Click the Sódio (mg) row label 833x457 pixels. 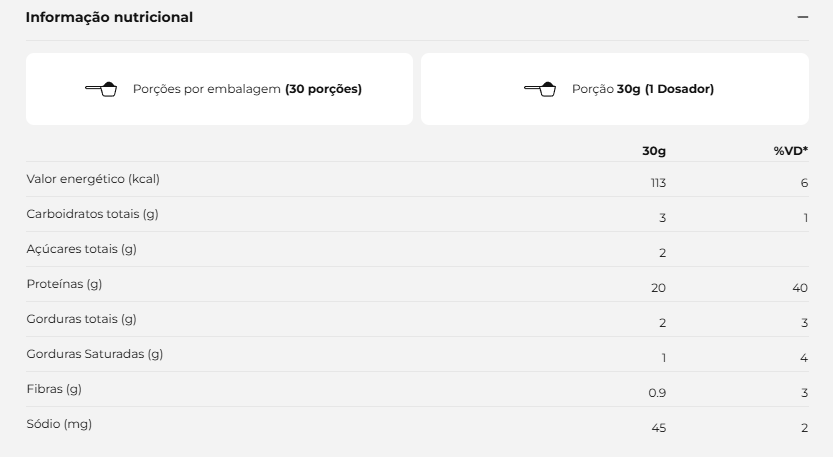(60, 425)
